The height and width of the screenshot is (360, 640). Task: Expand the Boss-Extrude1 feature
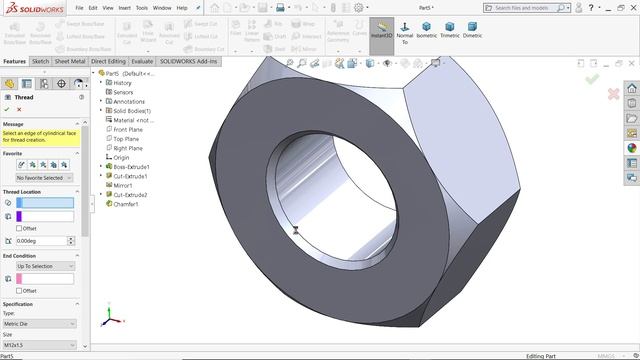[x=101, y=166]
